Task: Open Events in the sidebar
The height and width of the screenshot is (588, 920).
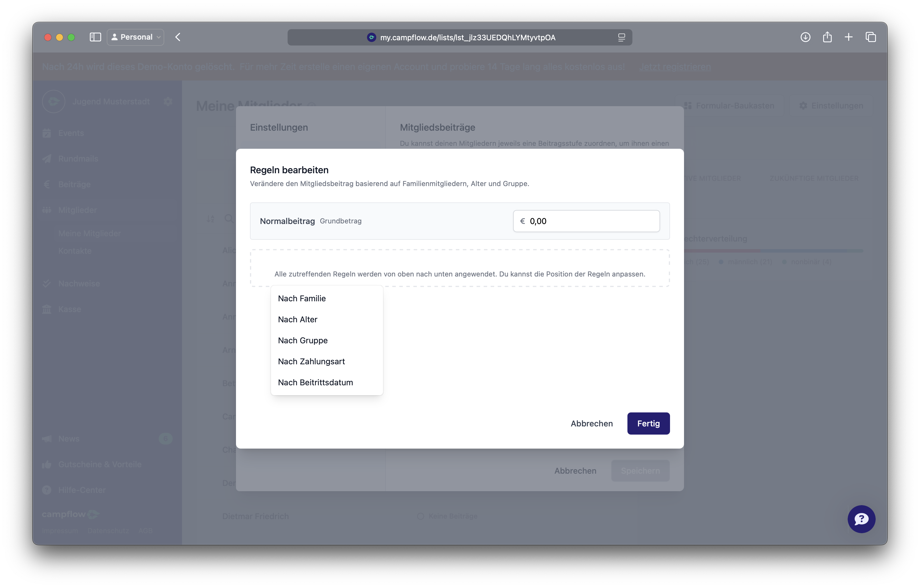Action: 71,133
